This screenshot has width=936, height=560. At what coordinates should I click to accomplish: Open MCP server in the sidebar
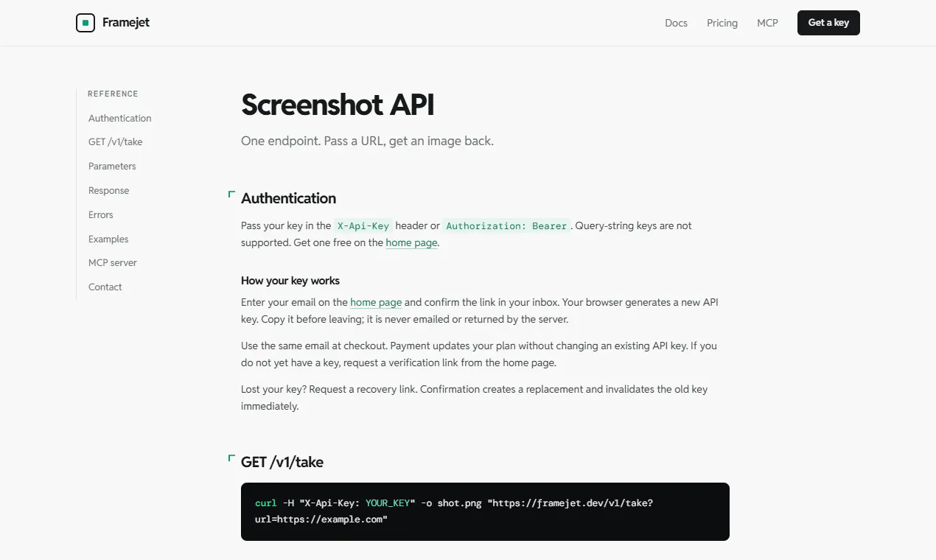(113, 262)
